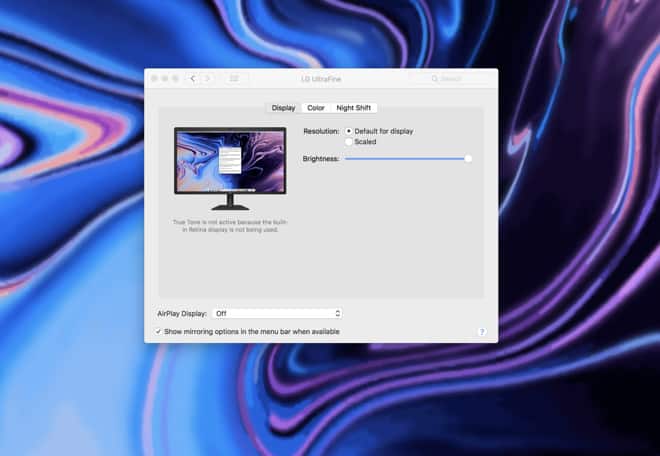This screenshot has width=660, height=456.
Task: Minimize the window with the middle title bar button
Action: click(165, 78)
